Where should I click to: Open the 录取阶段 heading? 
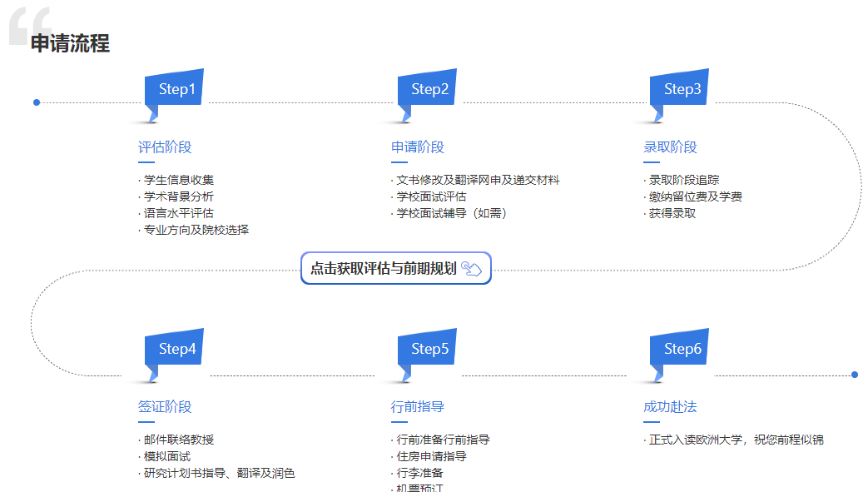click(670, 147)
